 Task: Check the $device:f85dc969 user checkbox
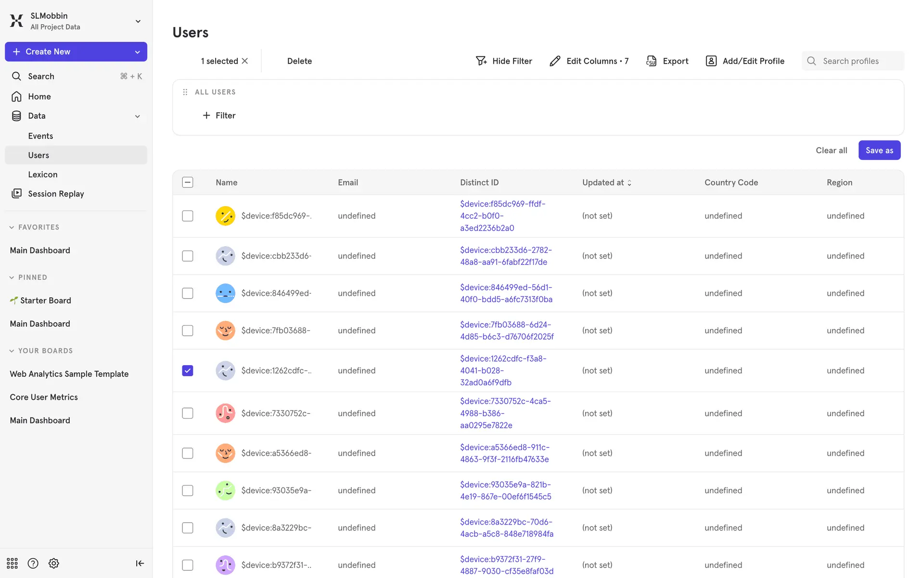[x=188, y=216]
